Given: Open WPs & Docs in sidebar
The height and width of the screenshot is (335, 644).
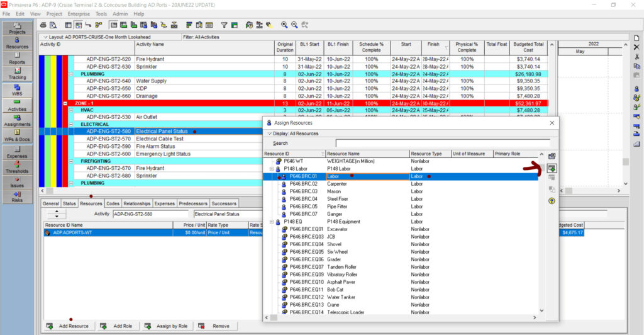Looking at the screenshot, I should (17, 135).
